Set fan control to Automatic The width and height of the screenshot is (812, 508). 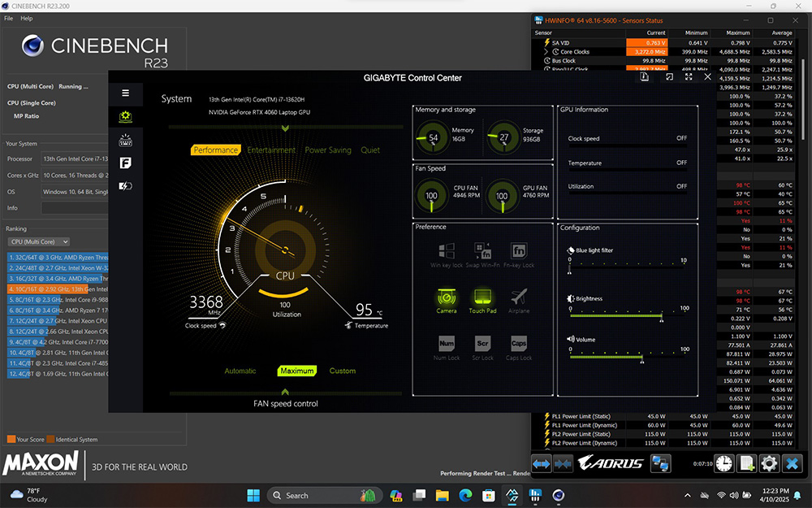click(240, 371)
